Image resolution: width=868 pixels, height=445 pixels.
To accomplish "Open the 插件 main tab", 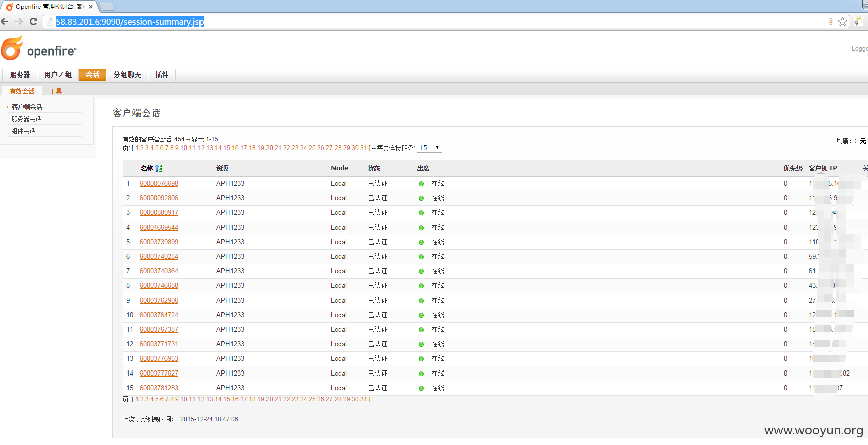I will [x=162, y=75].
